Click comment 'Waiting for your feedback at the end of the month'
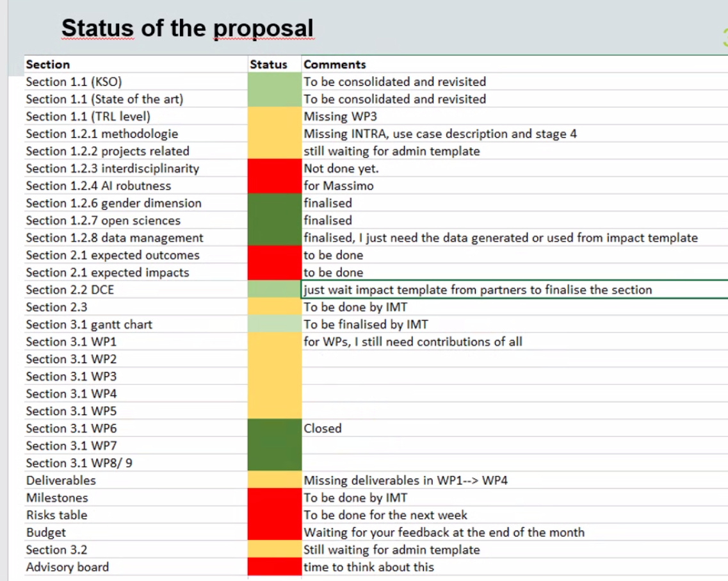 (x=444, y=532)
